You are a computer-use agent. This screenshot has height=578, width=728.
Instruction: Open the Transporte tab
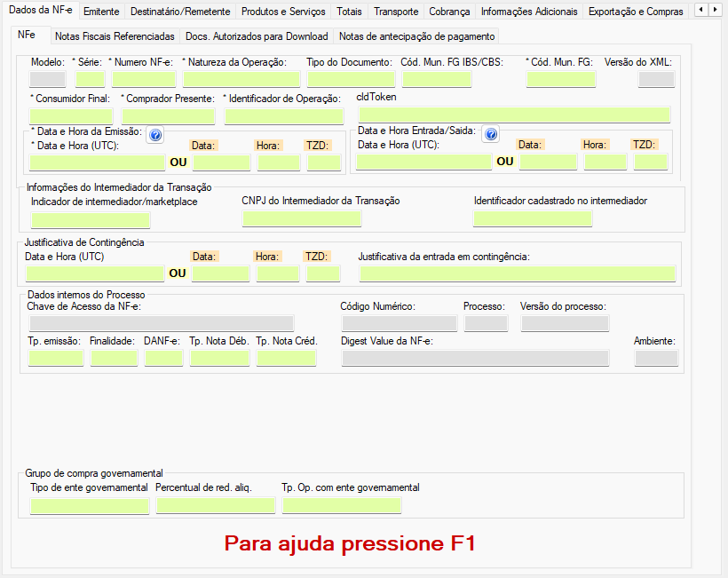[x=396, y=12]
